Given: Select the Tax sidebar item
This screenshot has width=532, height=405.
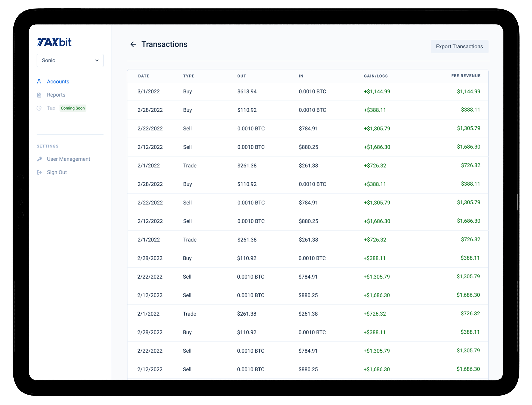Looking at the screenshot, I should [x=51, y=108].
